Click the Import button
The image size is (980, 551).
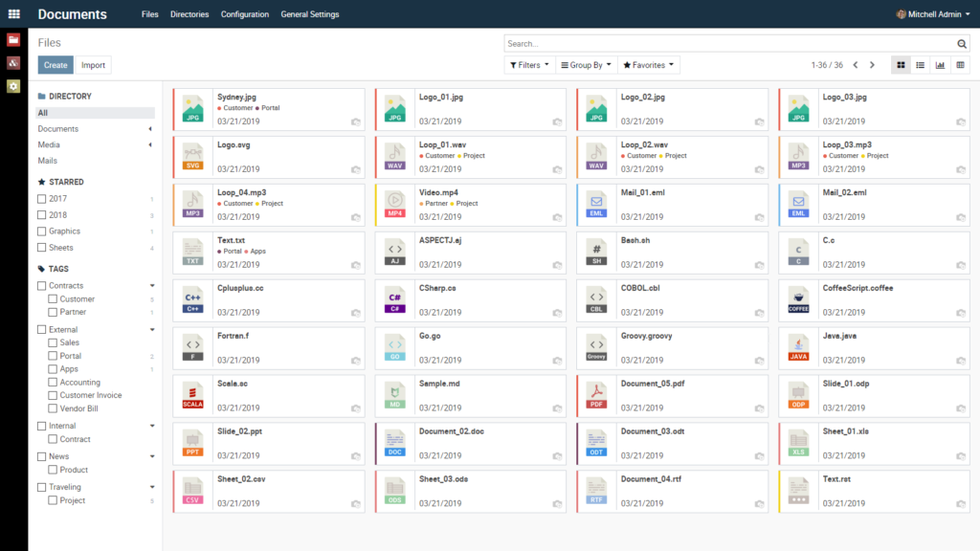point(93,64)
